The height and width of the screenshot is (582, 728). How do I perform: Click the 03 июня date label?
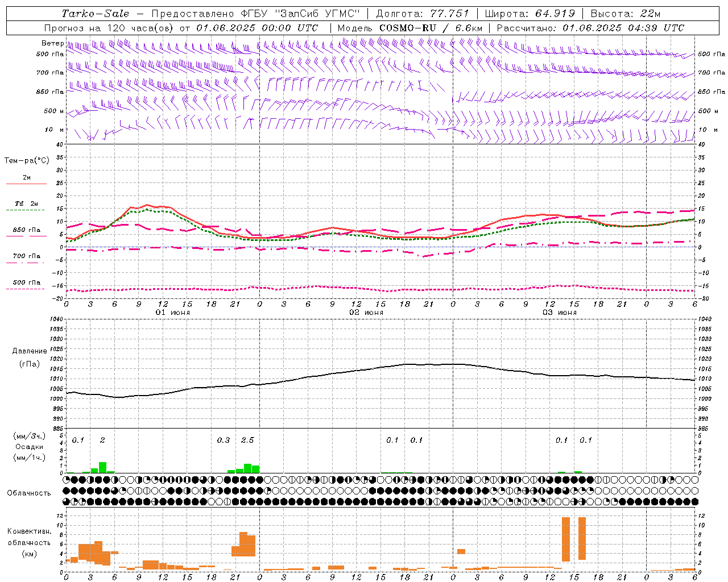[x=560, y=313]
